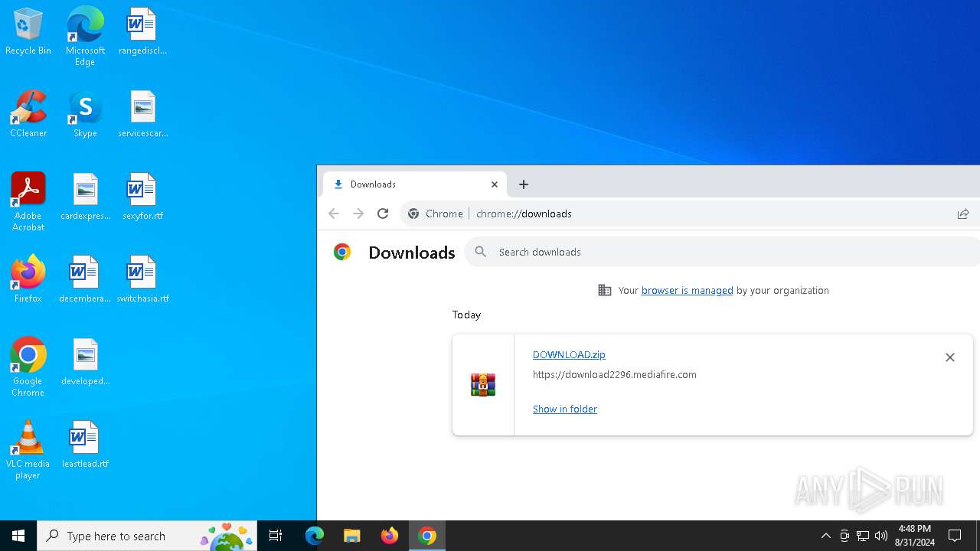Open the network status tray icon
This screenshot has width=980, height=551.
(863, 536)
